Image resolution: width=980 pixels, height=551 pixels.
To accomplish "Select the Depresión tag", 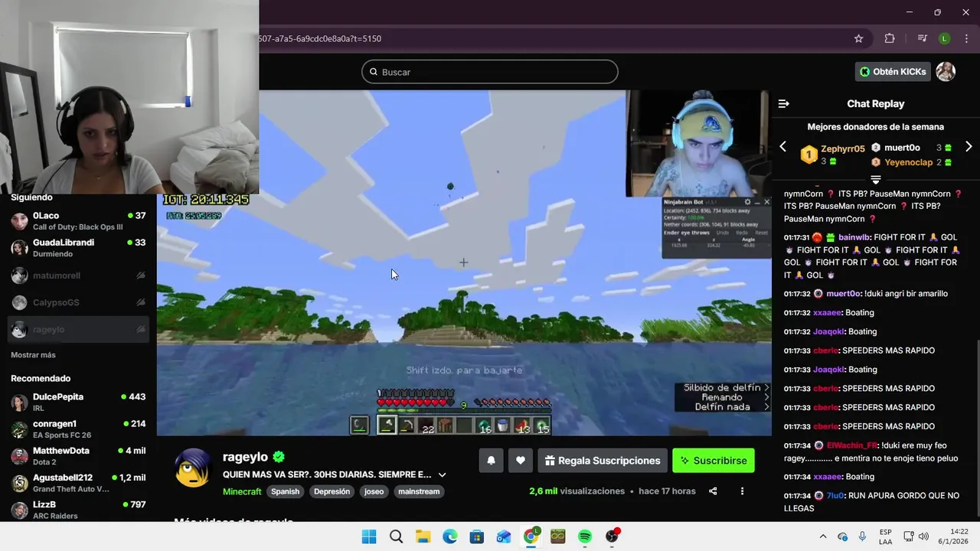I will coord(332,491).
